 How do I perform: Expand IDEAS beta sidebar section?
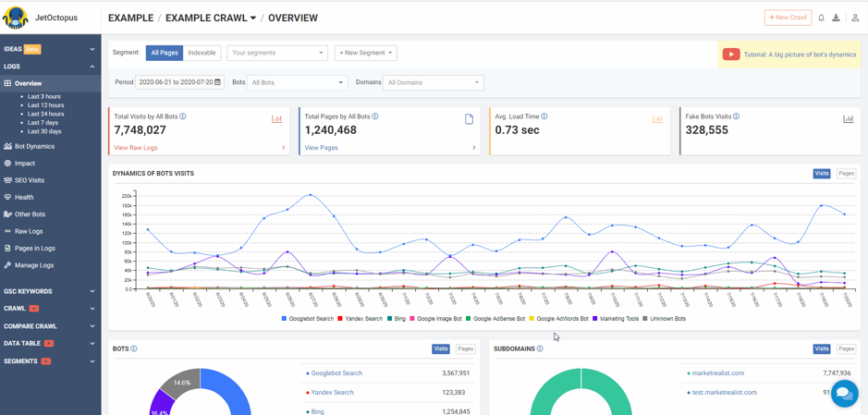pos(50,49)
